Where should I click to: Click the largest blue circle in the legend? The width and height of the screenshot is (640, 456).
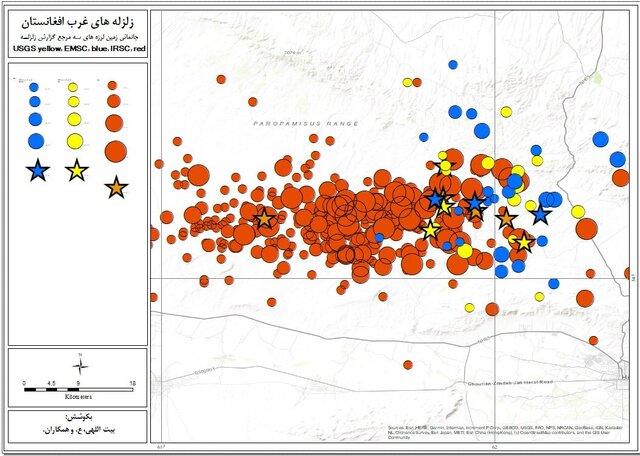[37, 140]
